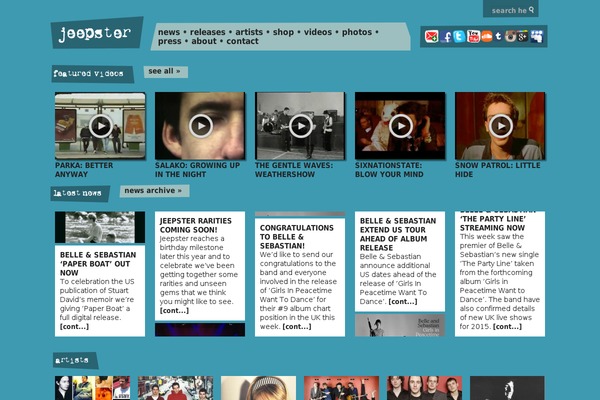This screenshot has width=600, height=400.
Task: Open the Myspace icon
Action: [537, 37]
